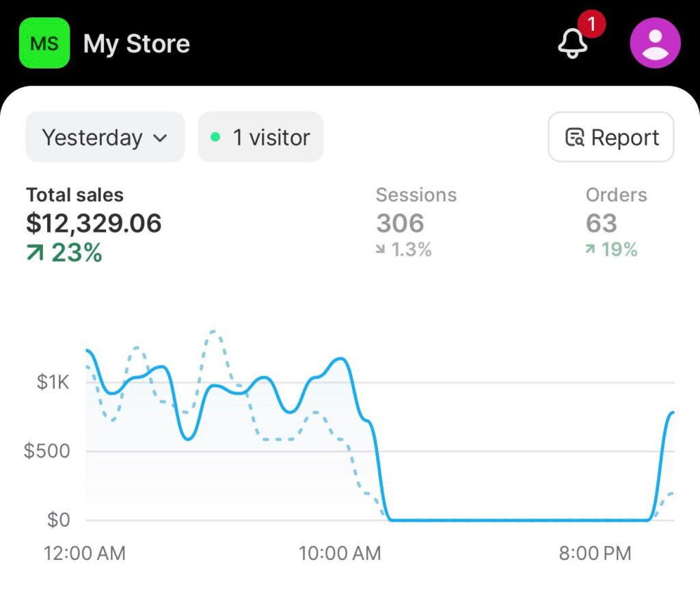
Task: Open the Report button
Action: 611,137
